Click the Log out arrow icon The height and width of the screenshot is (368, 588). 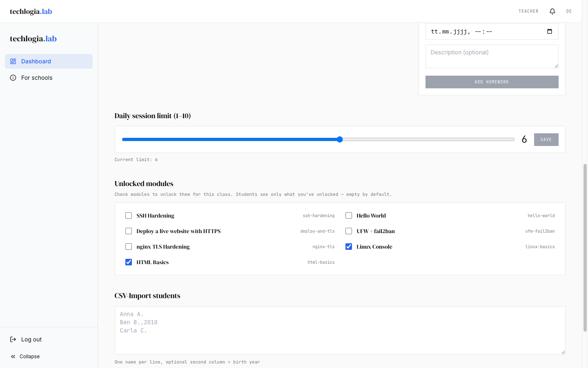coord(13,339)
